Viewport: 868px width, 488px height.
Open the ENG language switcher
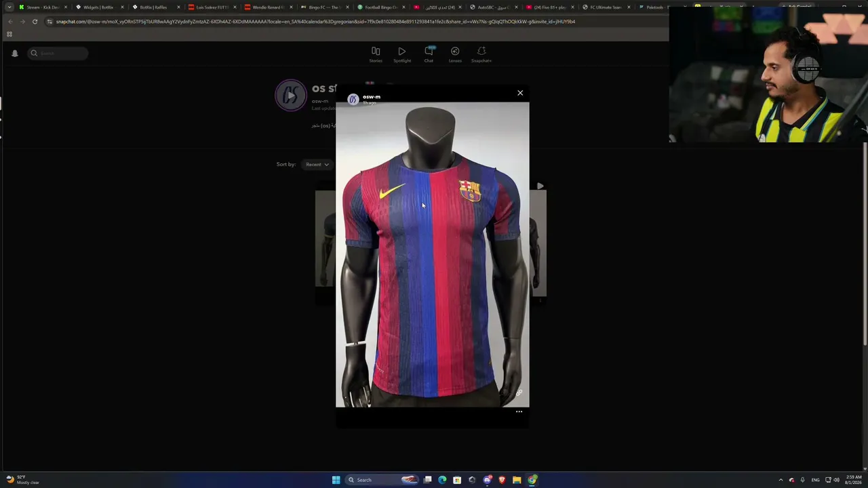pyautogui.click(x=815, y=480)
